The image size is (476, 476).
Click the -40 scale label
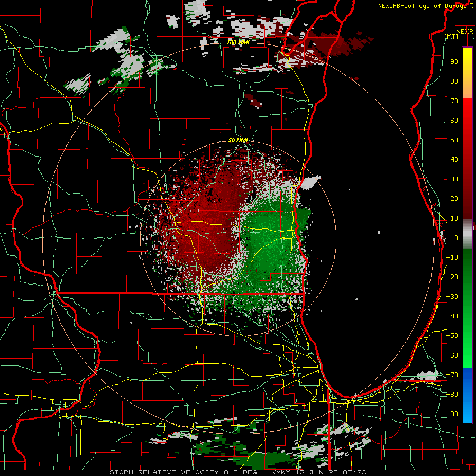click(452, 316)
